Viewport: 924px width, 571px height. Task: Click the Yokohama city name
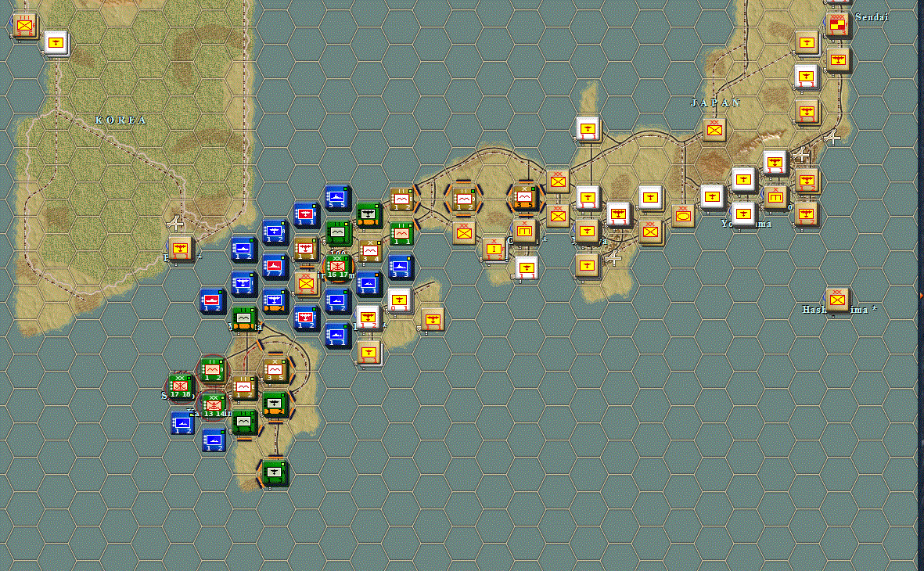point(745,224)
